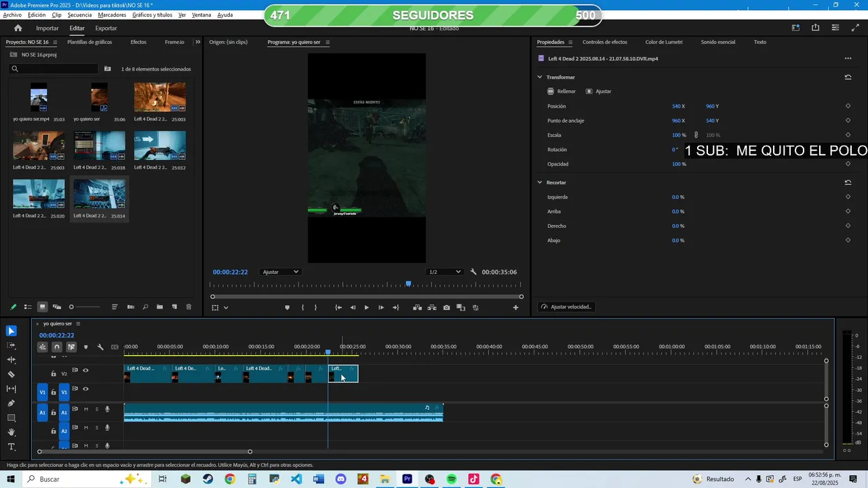The width and height of the screenshot is (868, 488).
Task: Switch project panel to freeform view
Action: pyautogui.click(x=57, y=307)
